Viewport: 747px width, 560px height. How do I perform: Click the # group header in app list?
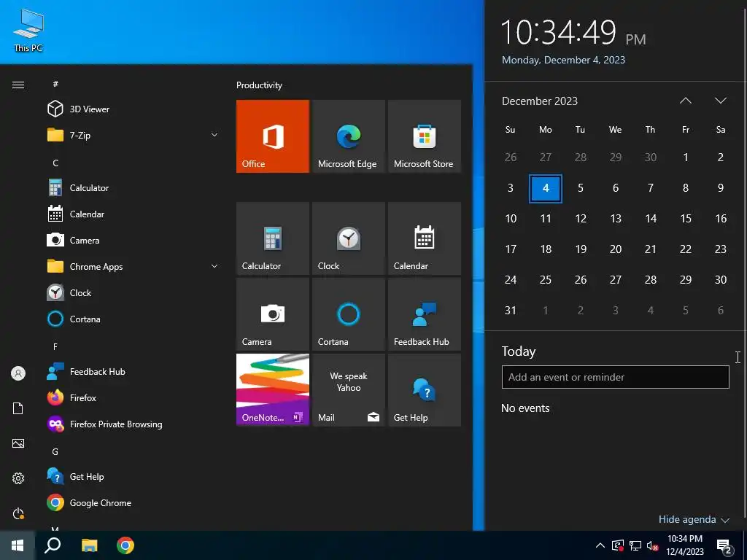pyautogui.click(x=55, y=84)
